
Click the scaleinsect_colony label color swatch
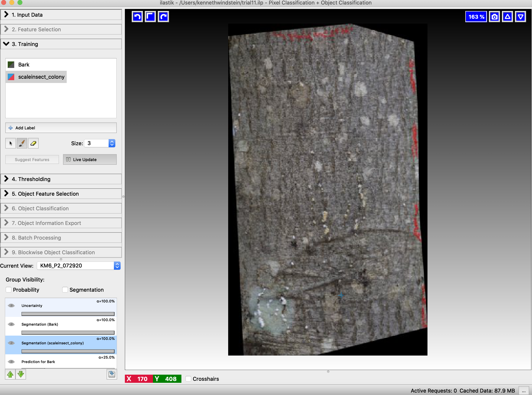11,77
